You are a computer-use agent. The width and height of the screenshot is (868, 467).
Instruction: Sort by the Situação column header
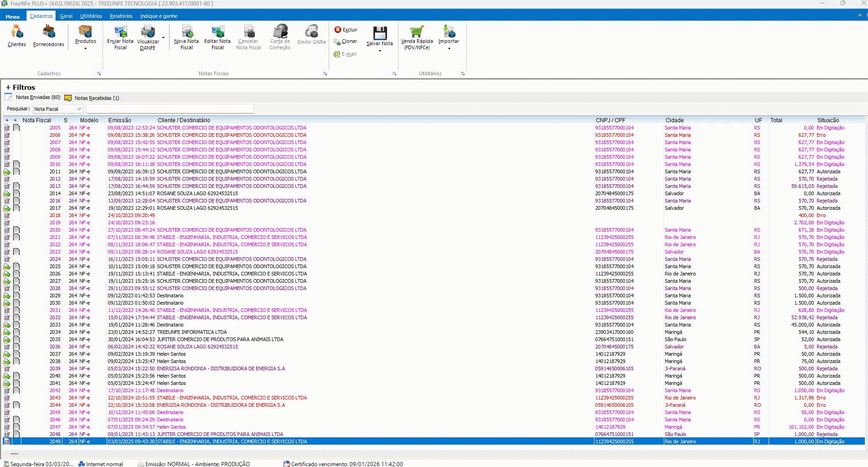[828, 120]
